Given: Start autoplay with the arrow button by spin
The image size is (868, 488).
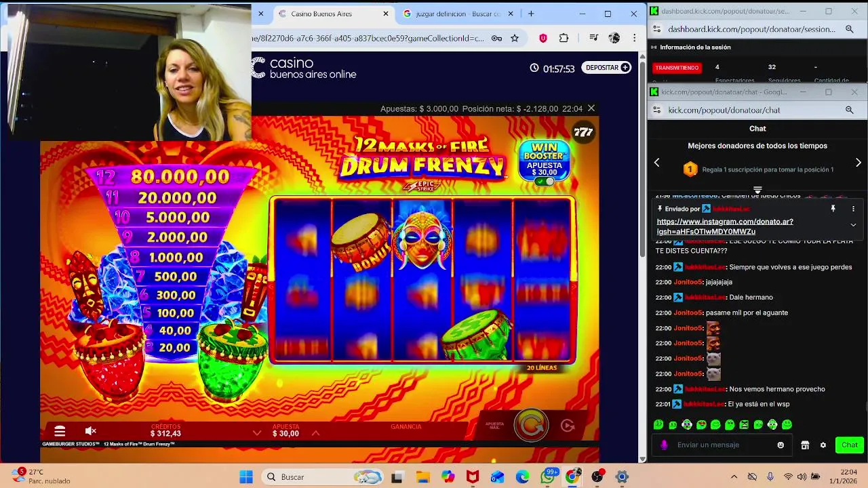Looking at the screenshot, I should (568, 426).
